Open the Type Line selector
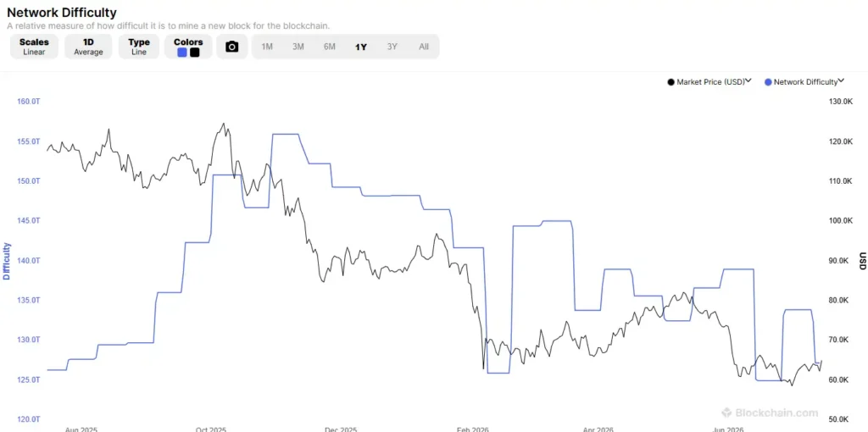Viewport: 868px width, 432px height. 139,47
